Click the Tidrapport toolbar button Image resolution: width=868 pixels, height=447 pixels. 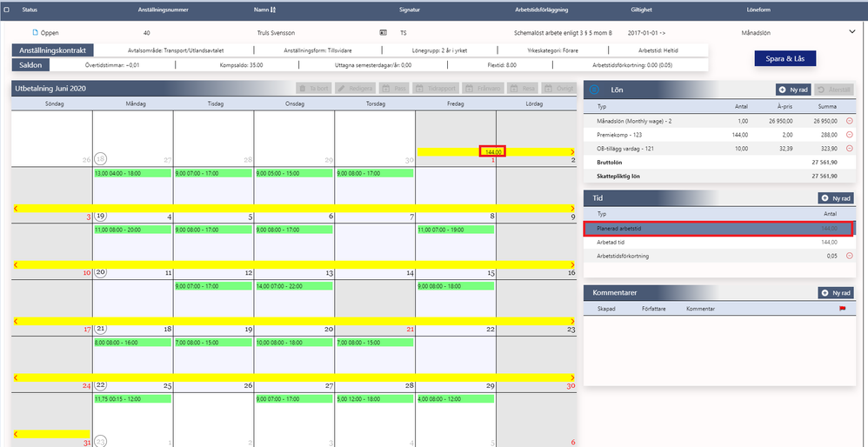tap(436, 89)
